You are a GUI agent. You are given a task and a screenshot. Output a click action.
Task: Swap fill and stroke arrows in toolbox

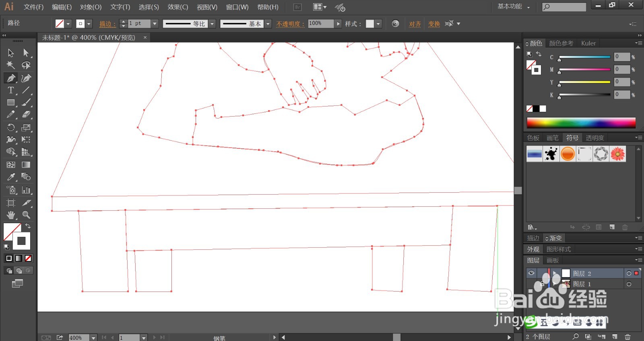pos(28,226)
